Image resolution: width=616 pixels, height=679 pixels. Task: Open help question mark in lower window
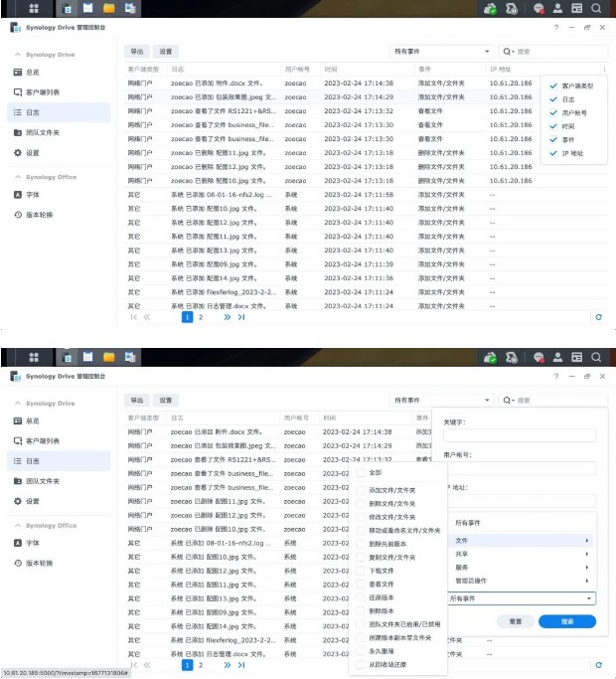click(x=556, y=377)
